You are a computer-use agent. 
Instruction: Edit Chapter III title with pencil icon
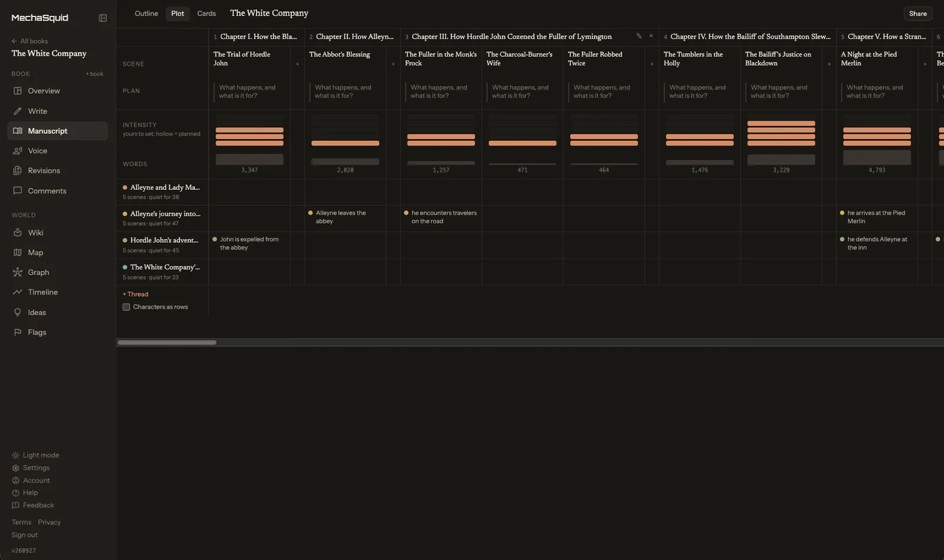point(639,36)
